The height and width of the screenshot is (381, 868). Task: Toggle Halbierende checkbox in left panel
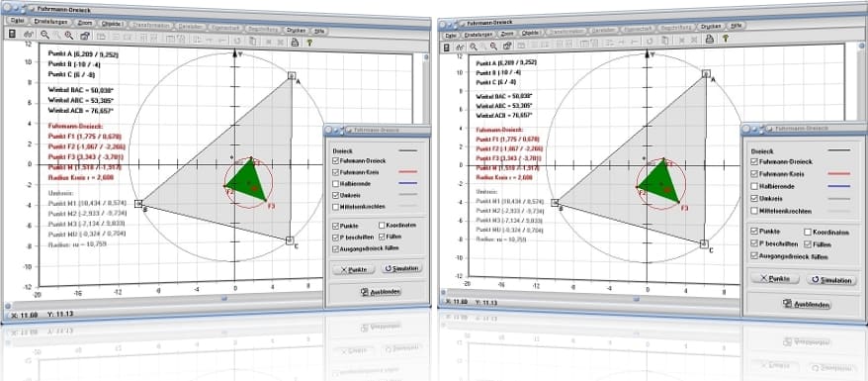pos(336,183)
